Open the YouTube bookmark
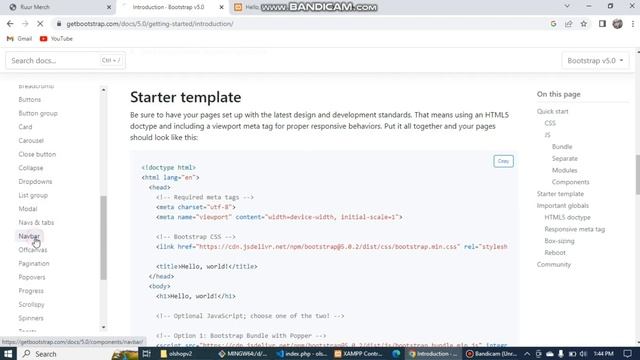This screenshot has height=360, width=640. tap(56, 39)
